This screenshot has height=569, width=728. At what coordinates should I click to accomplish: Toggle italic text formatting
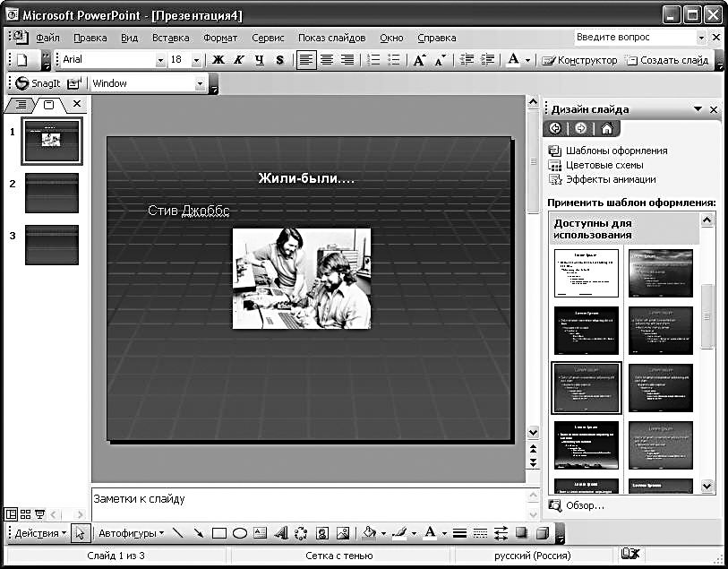pyautogui.click(x=238, y=60)
